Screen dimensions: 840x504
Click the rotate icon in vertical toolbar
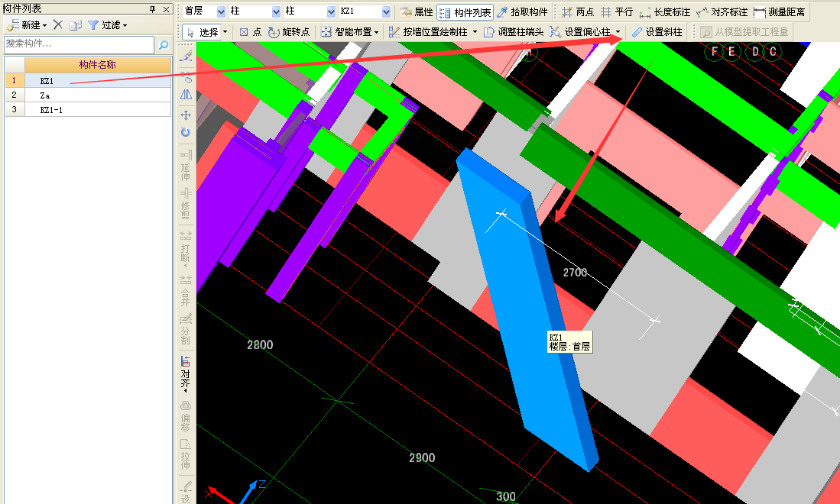[x=186, y=132]
